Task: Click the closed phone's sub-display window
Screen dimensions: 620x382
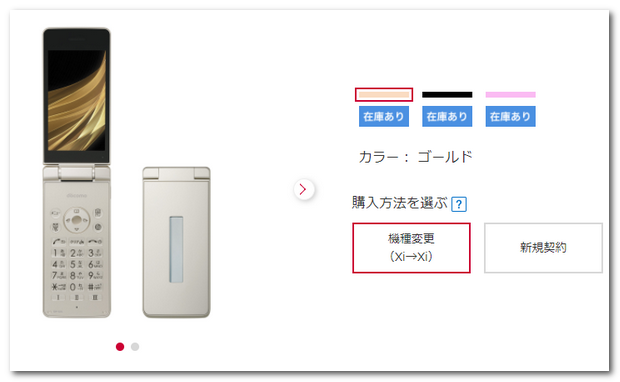Action: (176, 250)
